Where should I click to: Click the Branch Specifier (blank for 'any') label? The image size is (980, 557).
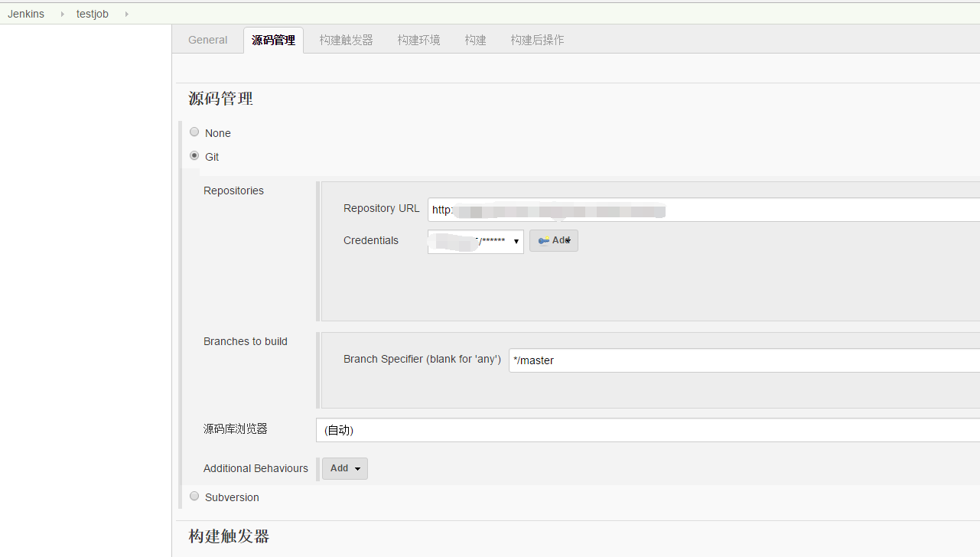tap(422, 359)
